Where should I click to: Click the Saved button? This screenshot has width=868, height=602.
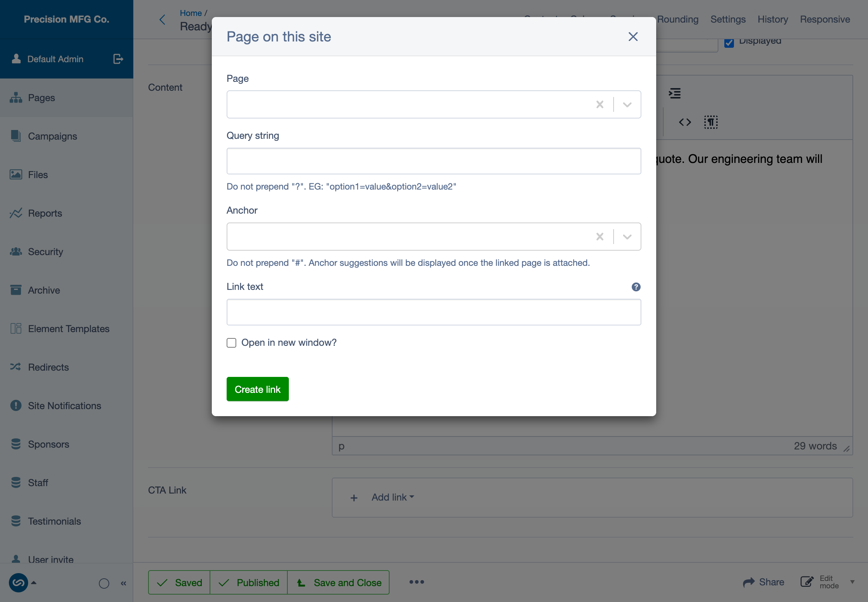pos(179,582)
